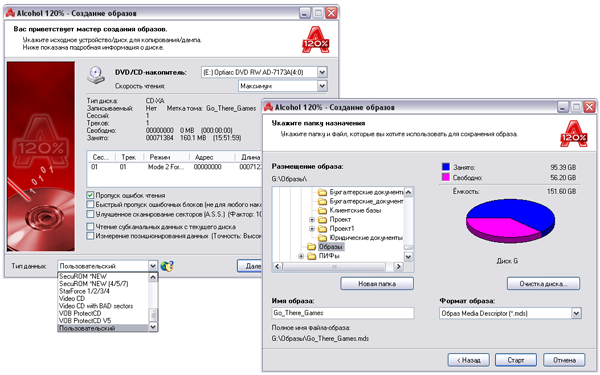Click the Старт button
The width and height of the screenshot is (600, 375).
(x=516, y=360)
